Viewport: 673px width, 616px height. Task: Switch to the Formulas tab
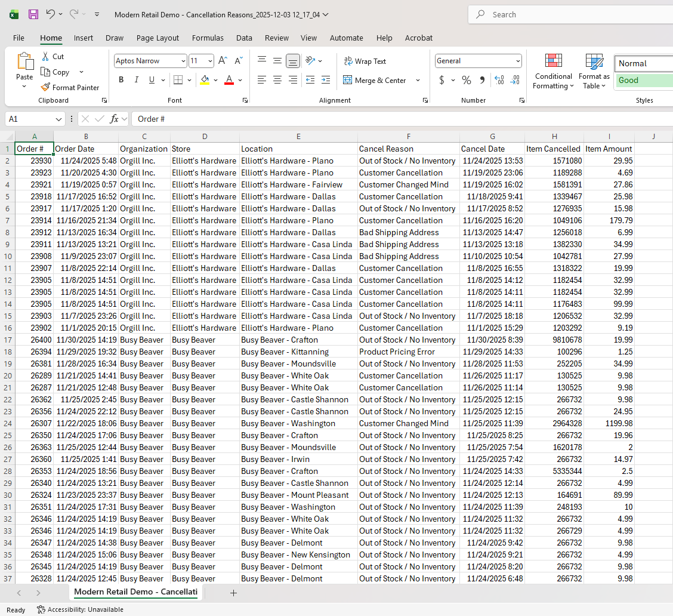[208, 38]
